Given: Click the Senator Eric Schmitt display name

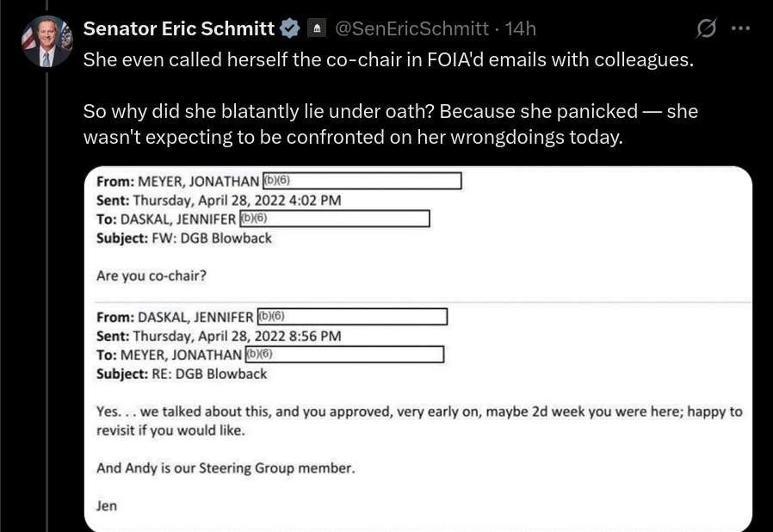Looking at the screenshot, I should click(x=179, y=28).
